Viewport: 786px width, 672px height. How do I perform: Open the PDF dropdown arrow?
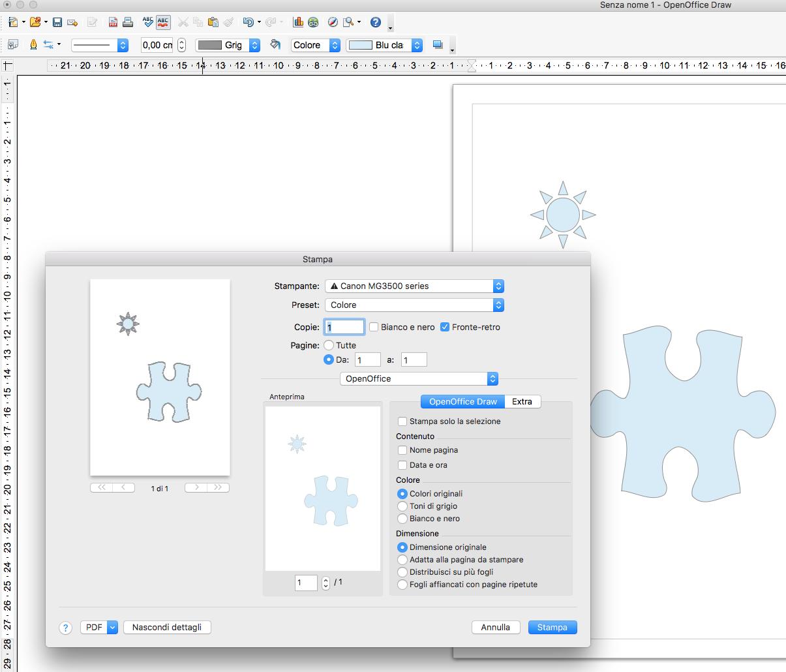pos(112,627)
